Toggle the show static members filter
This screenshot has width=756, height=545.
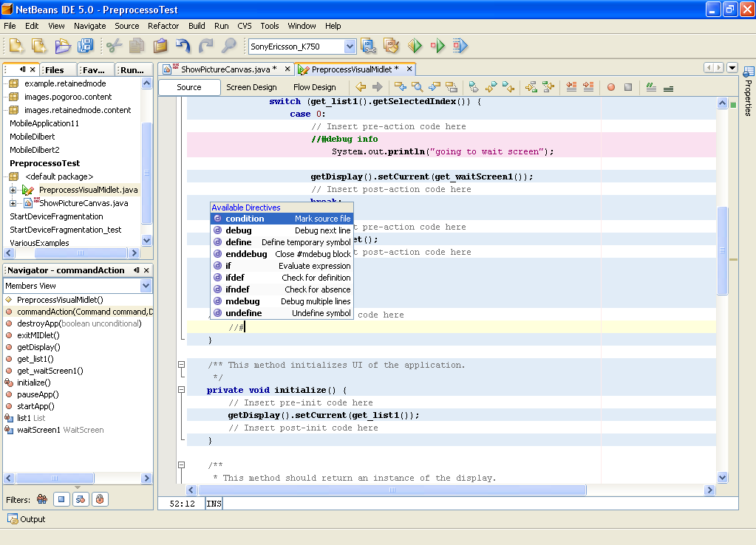81,499
